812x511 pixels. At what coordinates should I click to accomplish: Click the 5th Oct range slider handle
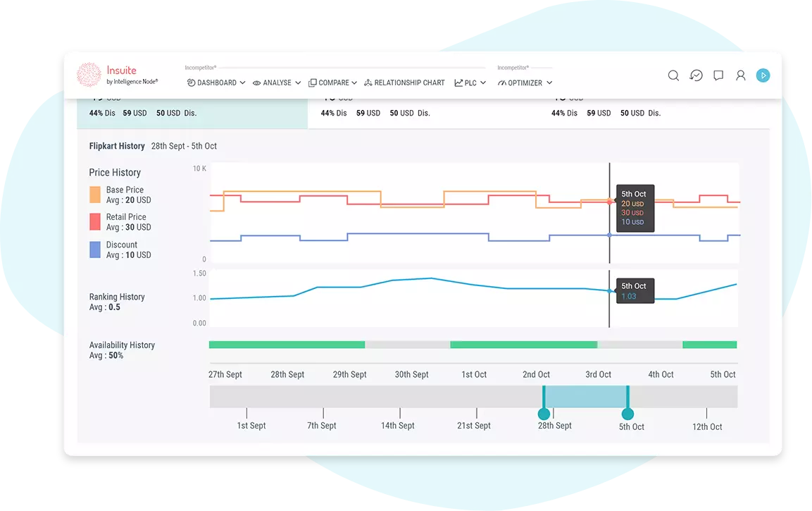(x=627, y=414)
